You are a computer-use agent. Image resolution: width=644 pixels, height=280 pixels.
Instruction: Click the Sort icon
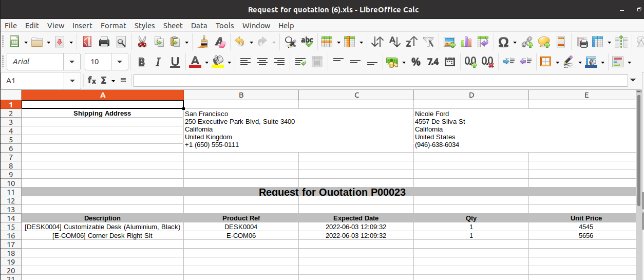[377, 42]
